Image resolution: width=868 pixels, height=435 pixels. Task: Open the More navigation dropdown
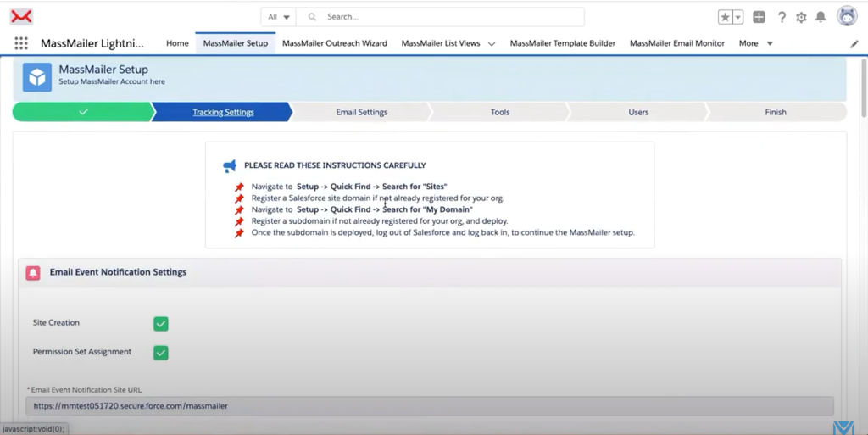[755, 43]
